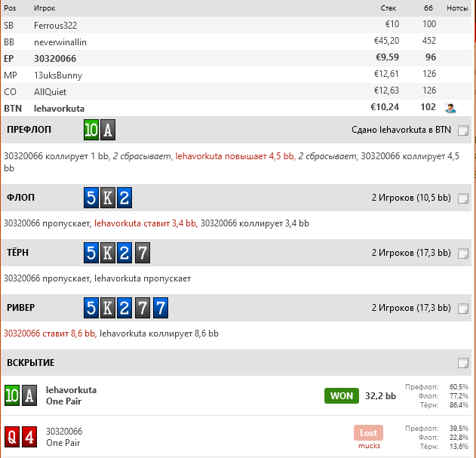This screenshot has width=476, height=458.
Task: Toggle the checkbox in the ФЛОП header
Action: 463,198
